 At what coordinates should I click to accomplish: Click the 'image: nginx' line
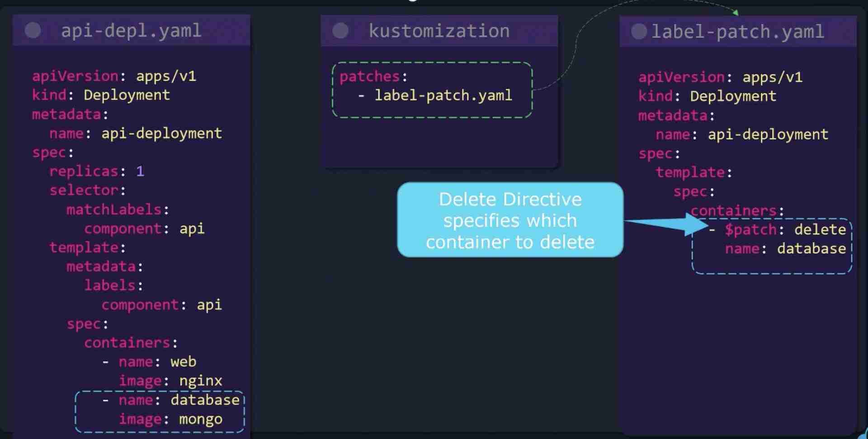170,381
